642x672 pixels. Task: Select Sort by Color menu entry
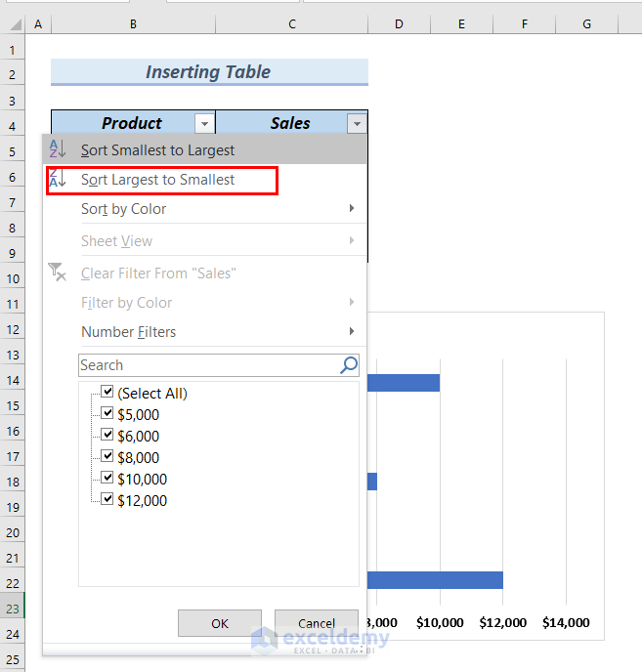coord(204,209)
